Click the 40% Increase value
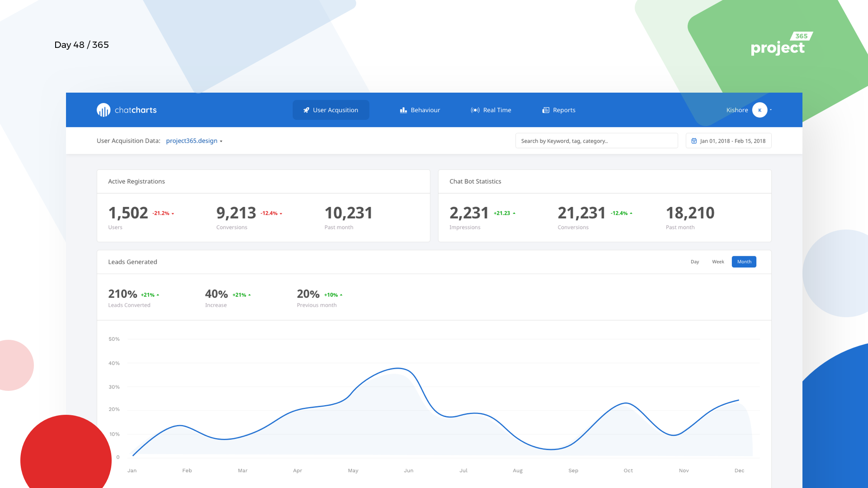 click(217, 294)
